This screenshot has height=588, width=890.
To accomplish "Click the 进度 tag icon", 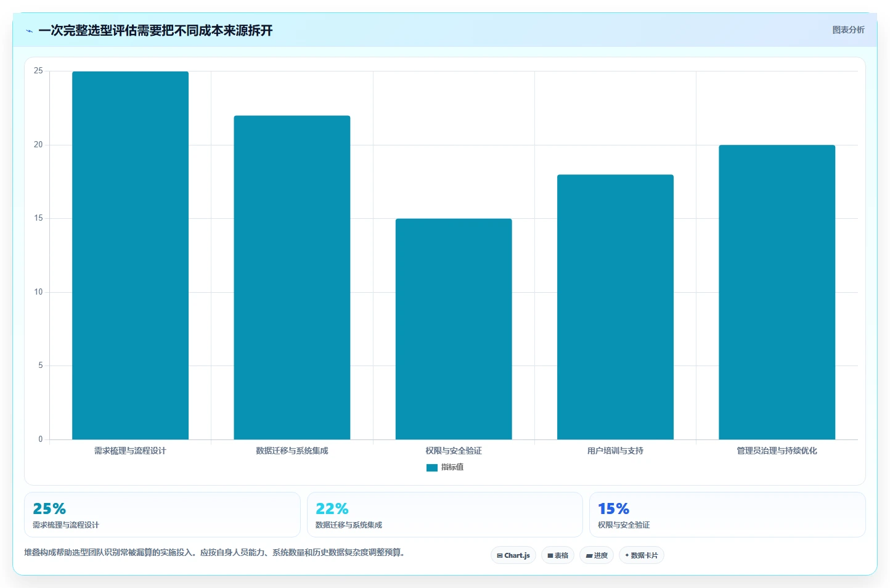I will [589, 556].
